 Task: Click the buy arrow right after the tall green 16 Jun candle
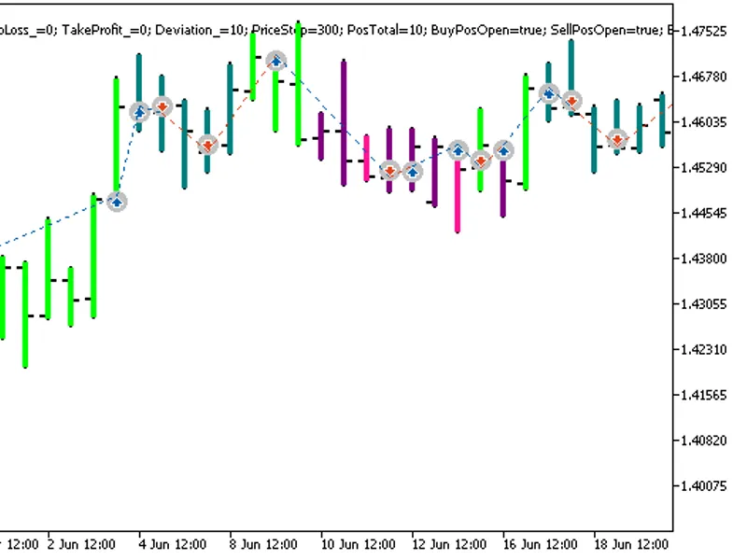549,93
